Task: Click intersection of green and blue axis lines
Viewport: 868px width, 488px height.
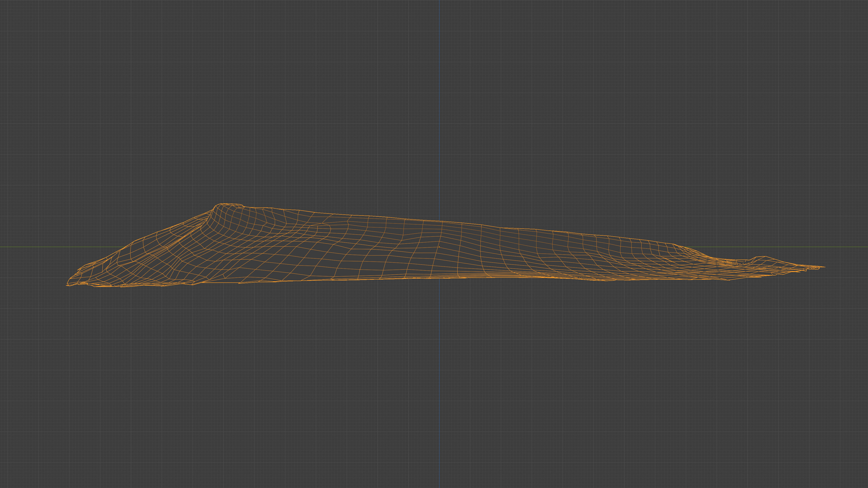Action: 439,247
